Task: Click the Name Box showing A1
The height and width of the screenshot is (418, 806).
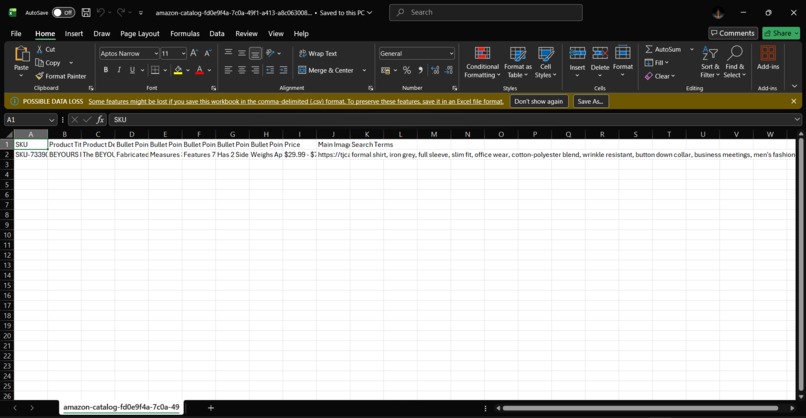Action: tap(30, 119)
